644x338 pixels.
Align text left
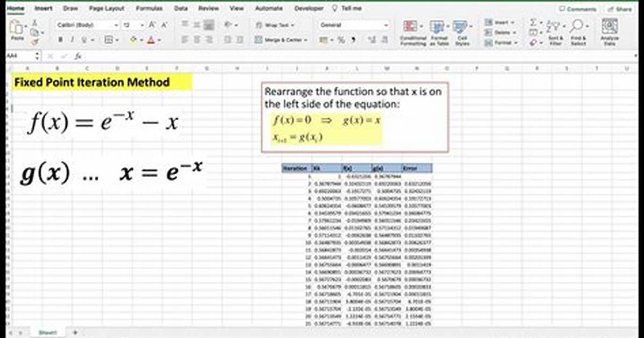(x=185, y=40)
